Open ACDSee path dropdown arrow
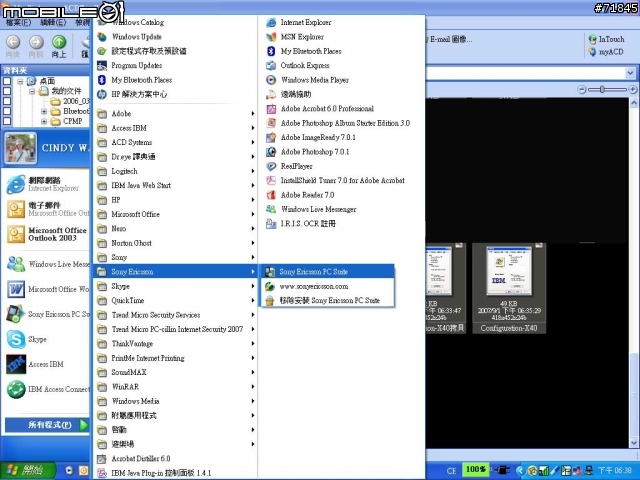This screenshot has height=480, width=640. point(631,73)
